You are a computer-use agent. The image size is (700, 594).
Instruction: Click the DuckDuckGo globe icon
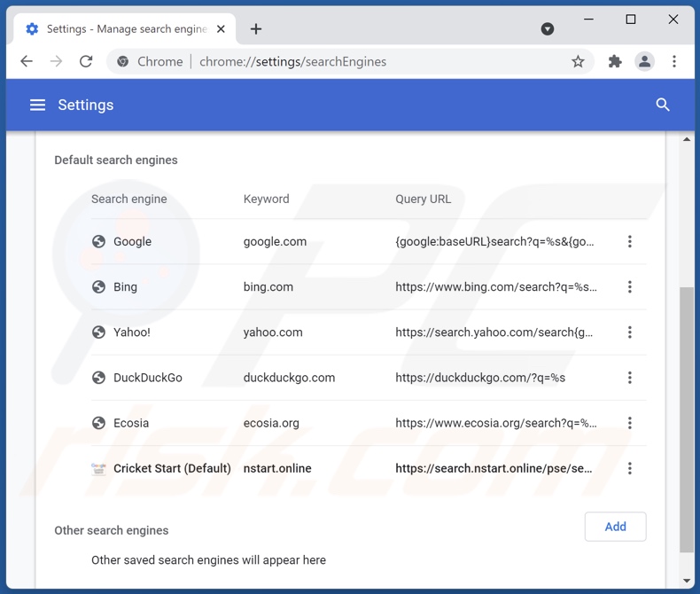(x=98, y=378)
